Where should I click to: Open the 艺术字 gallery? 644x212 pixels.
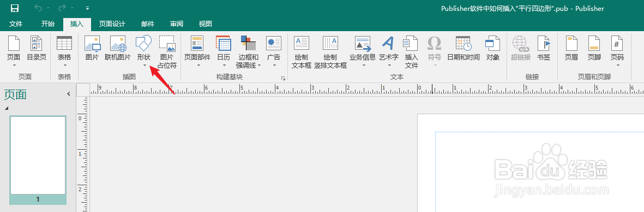tap(389, 51)
